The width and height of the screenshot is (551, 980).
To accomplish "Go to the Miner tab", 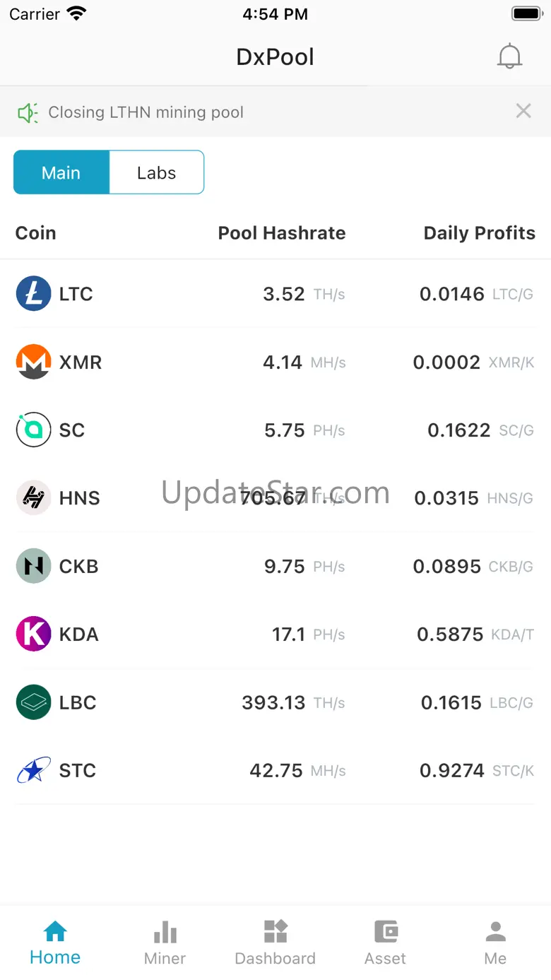I will click(165, 943).
